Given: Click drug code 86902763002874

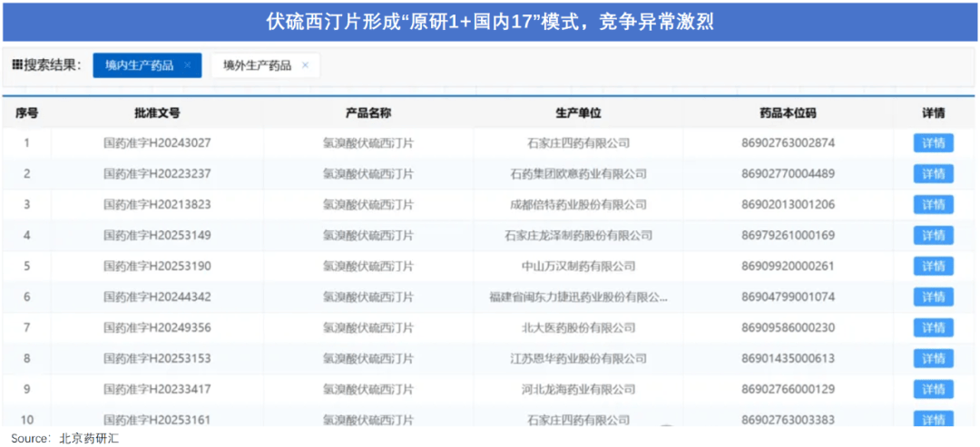Looking at the screenshot, I should pyautogui.click(x=789, y=143).
